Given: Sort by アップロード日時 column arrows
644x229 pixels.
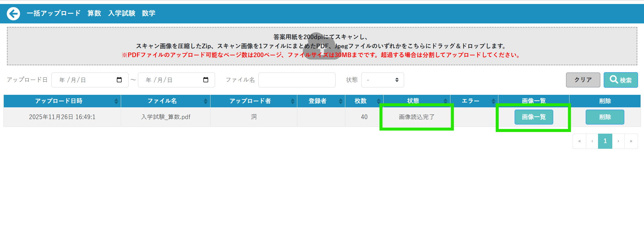Looking at the screenshot, I should click(116, 101).
